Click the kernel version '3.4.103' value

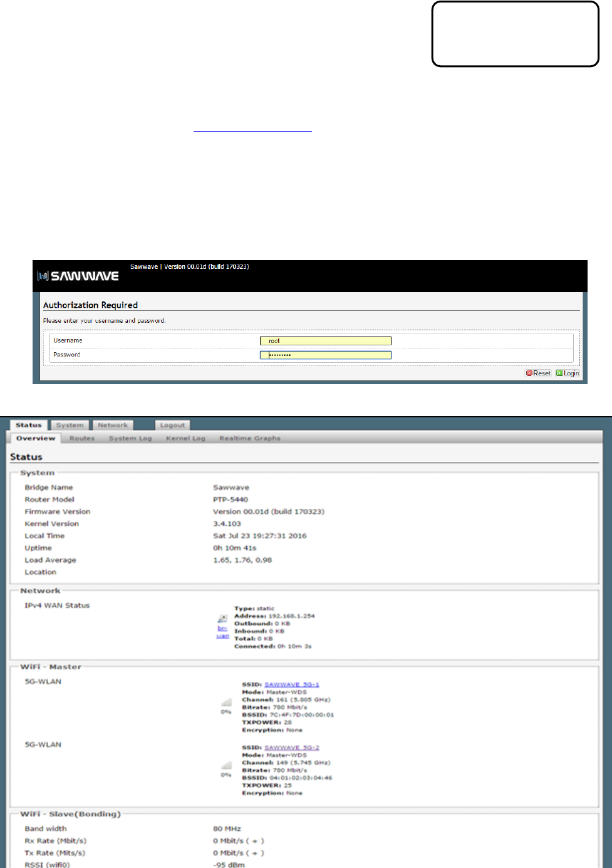pyautogui.click(x=227, y=523)
